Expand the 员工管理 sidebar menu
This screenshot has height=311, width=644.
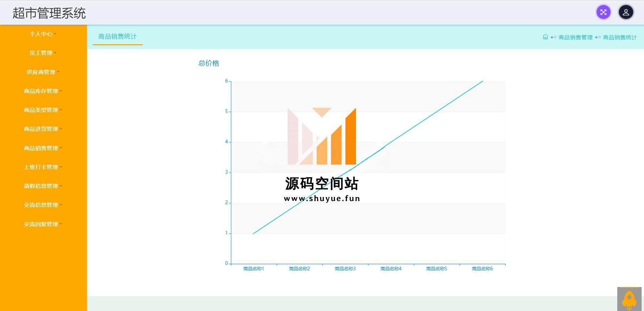pos(43,53)
